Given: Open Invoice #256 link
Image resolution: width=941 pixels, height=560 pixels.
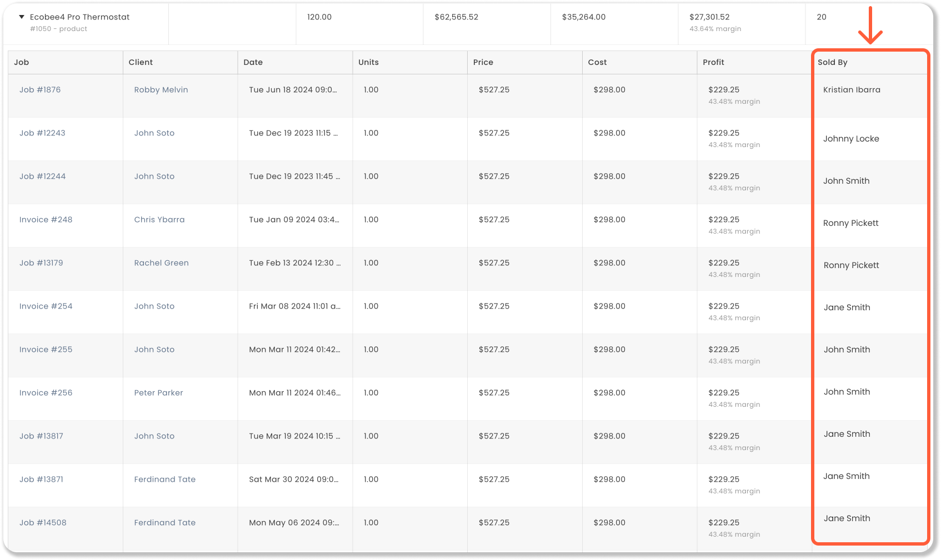Looking at the screenshot, I should pos(46,393).
